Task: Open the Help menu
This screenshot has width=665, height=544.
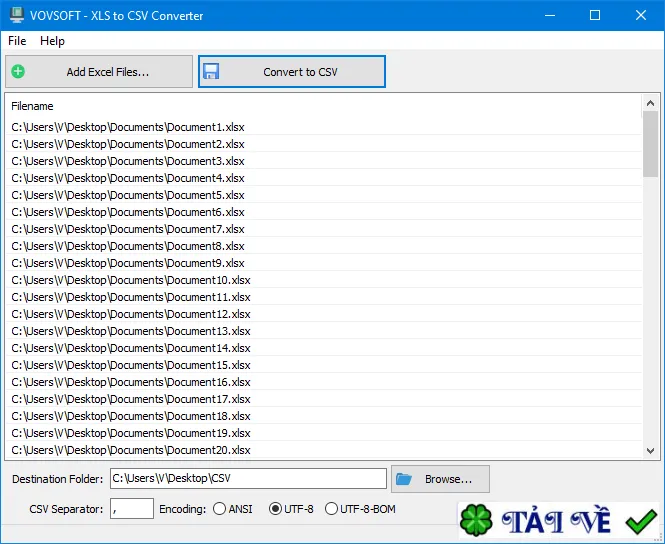Action: pos(52,41)
